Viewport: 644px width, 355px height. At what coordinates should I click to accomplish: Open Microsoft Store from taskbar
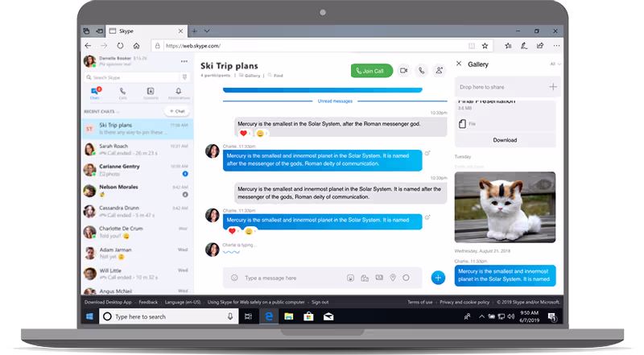click(x=308, y=316)
